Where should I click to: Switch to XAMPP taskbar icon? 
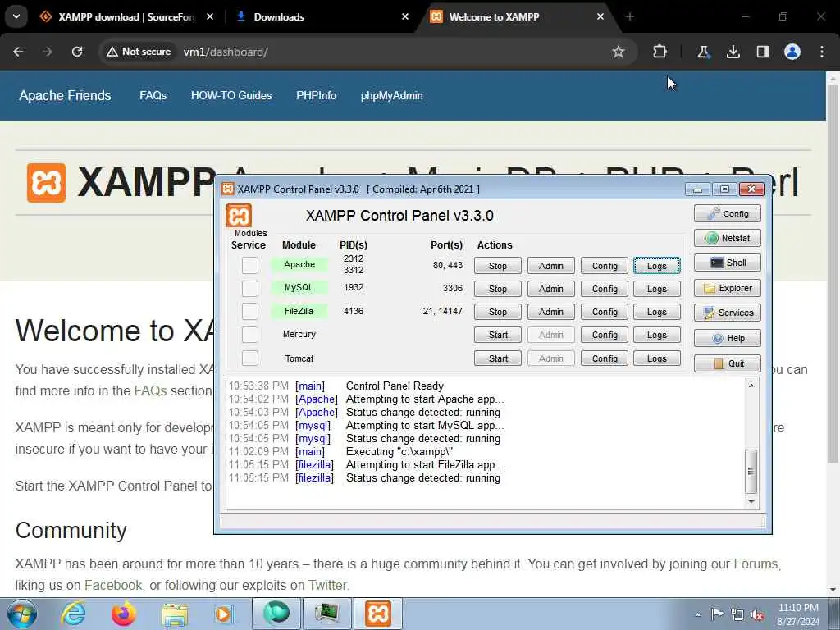(377, 614)
